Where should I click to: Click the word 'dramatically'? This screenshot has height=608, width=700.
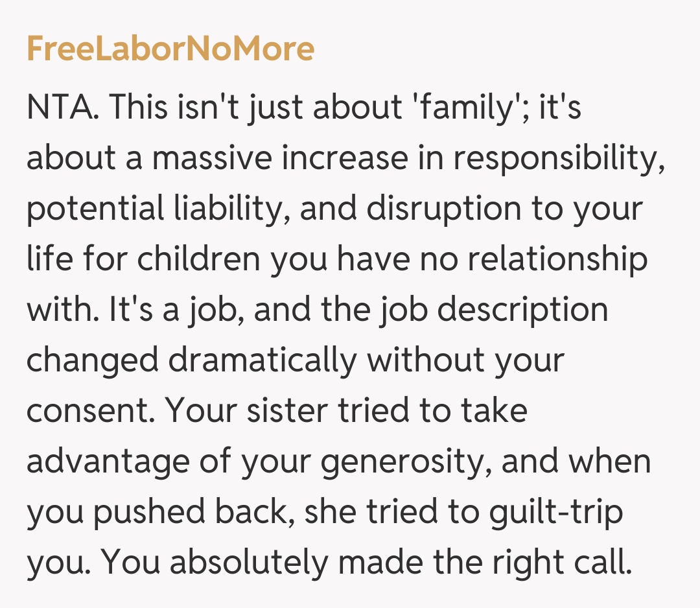click(x=262, y=361)
